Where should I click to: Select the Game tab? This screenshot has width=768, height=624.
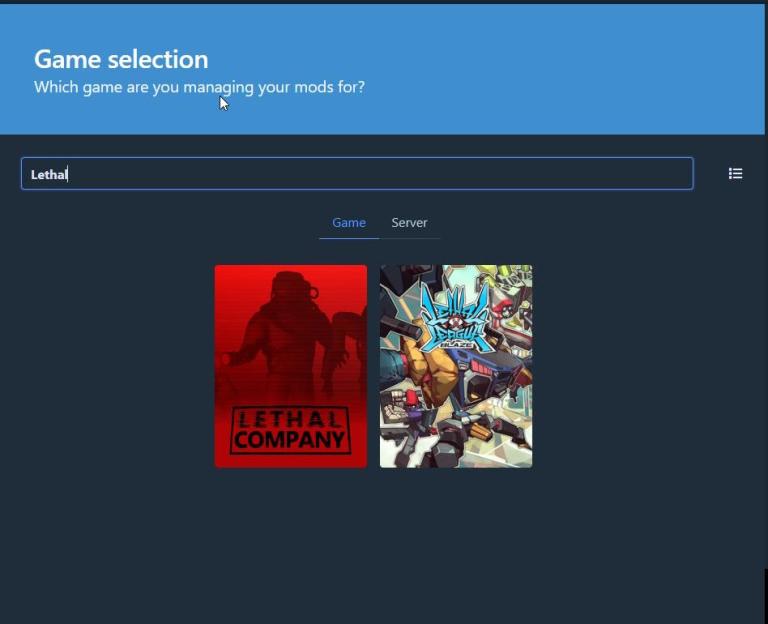[348, 223]
